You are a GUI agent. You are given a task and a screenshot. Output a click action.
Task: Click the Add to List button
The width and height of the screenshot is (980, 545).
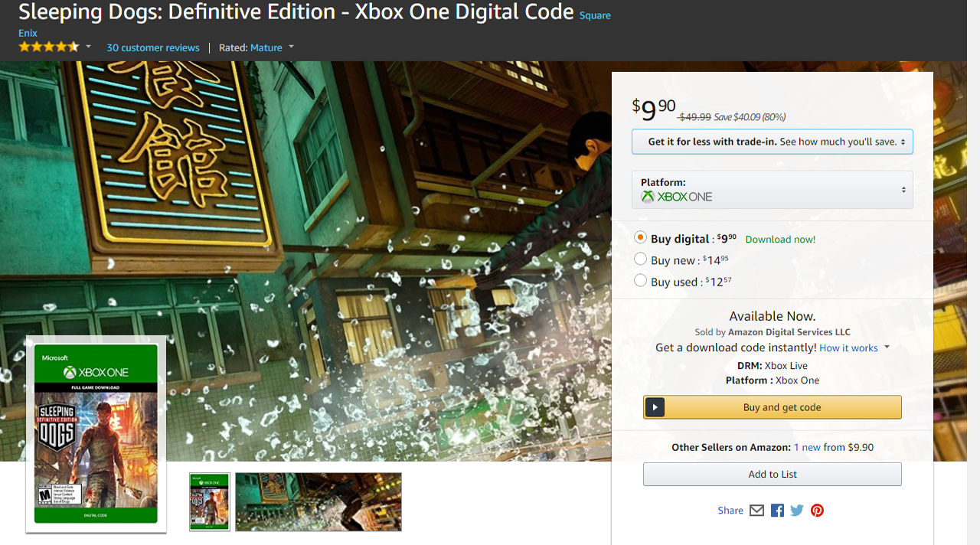click(x=772, y=474)
